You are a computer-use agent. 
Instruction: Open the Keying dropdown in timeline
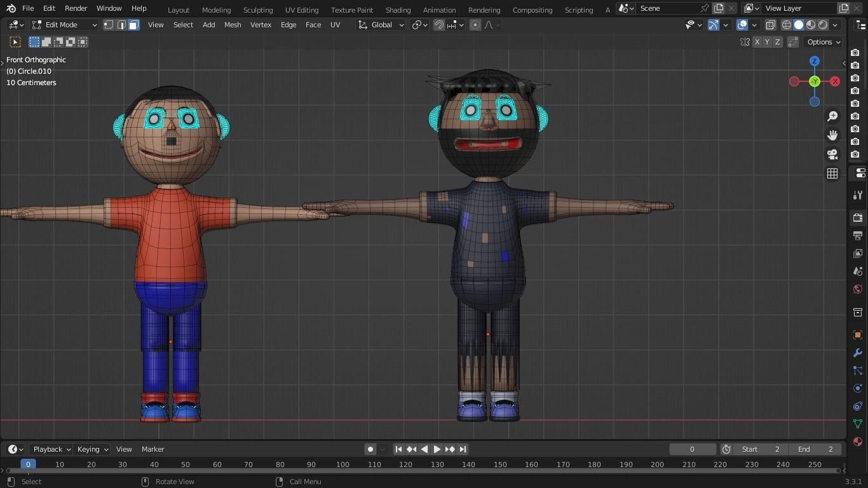coord(92,449)
